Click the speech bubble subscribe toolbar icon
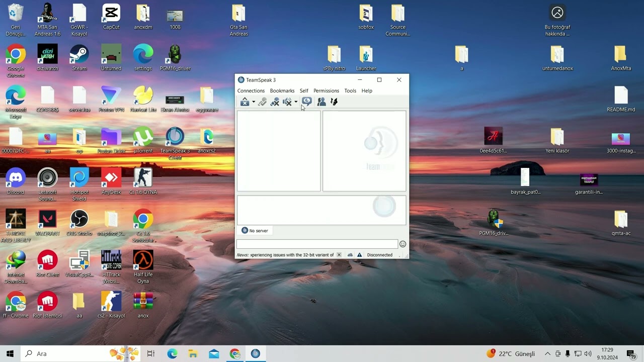644x362 pixels. (x=306, y=102)
